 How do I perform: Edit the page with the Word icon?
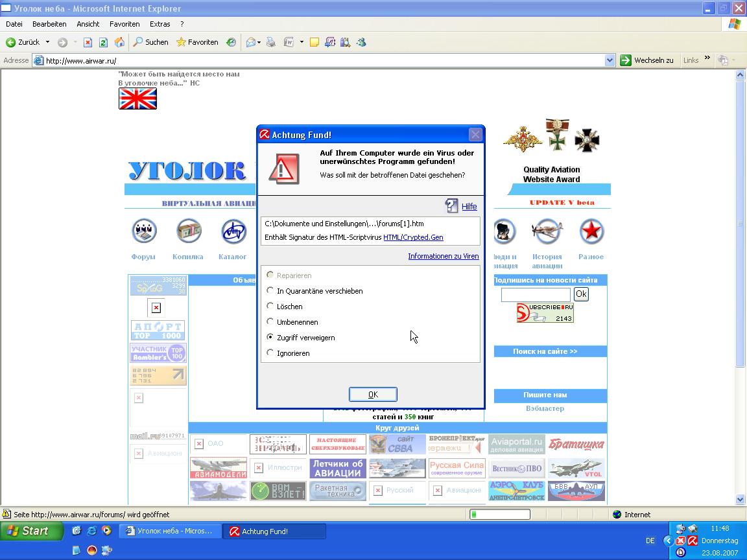(289, 42)
